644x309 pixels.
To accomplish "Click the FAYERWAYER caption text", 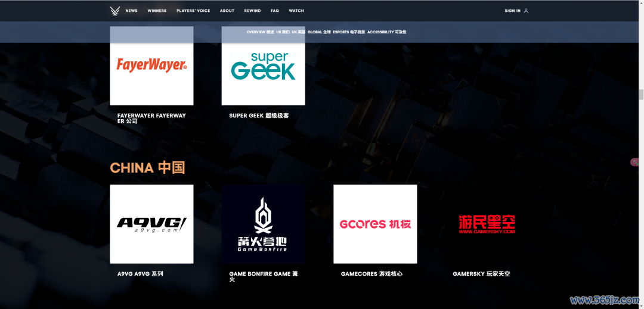I will [151, 118].
